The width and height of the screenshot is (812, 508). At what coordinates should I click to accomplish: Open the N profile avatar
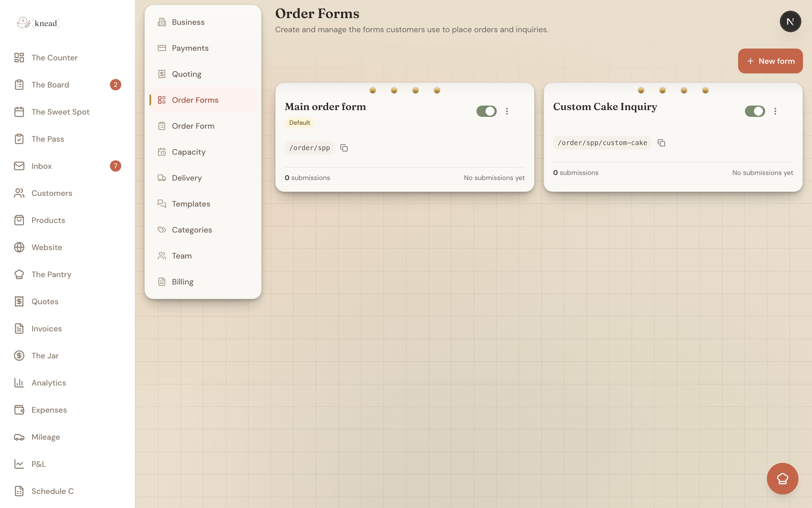790,21
